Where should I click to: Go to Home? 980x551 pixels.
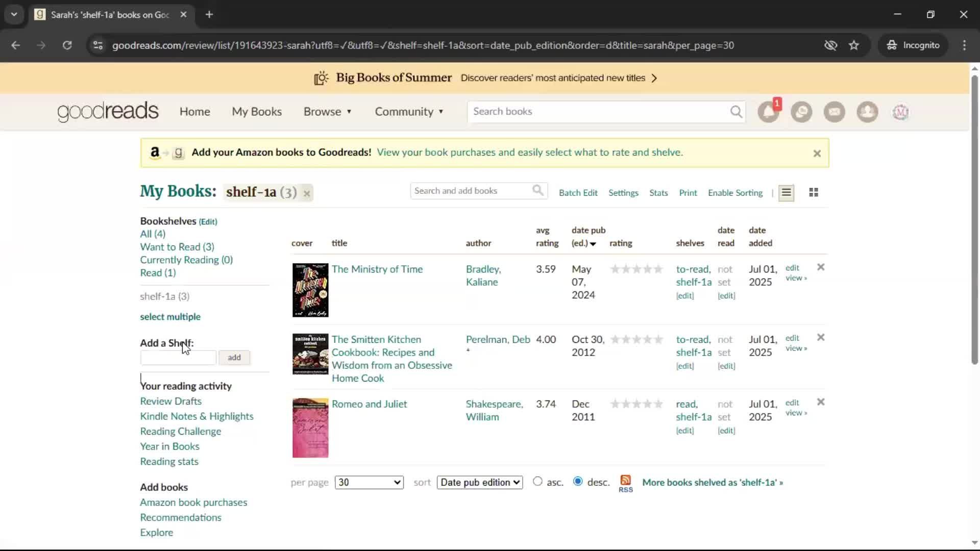194,112
